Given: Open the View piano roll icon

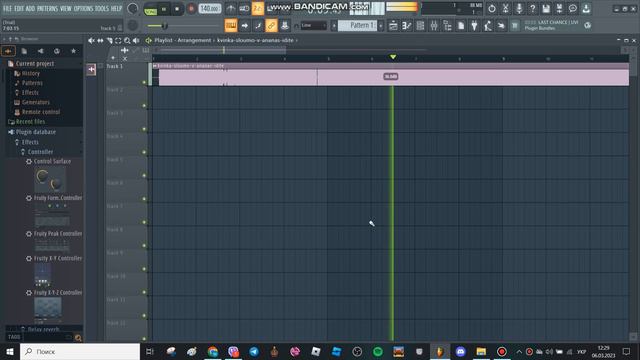Looking at the screenshot, I should (x=407, y=26).
